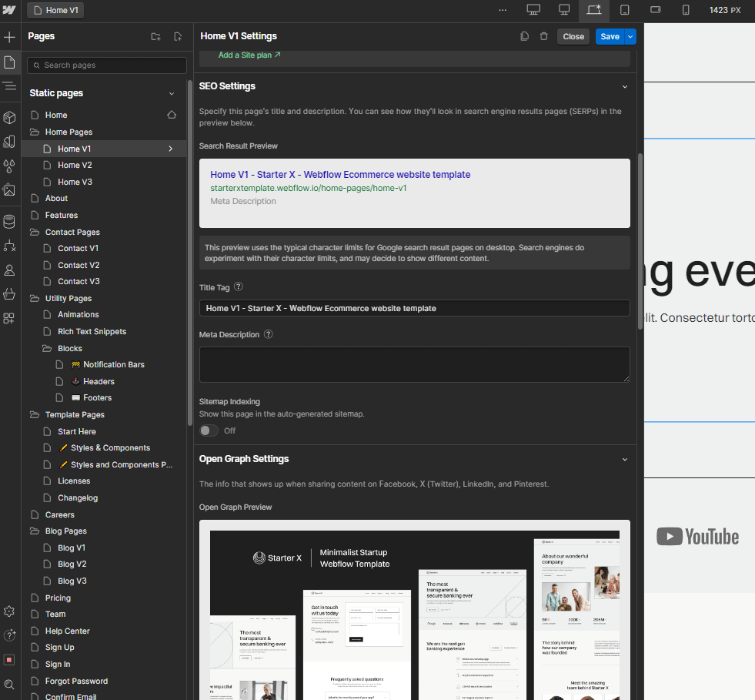Viewport: 755px width, 700px height.
Task: Collapse the Open Graph Settings section
Action: [x=625, y=457]
